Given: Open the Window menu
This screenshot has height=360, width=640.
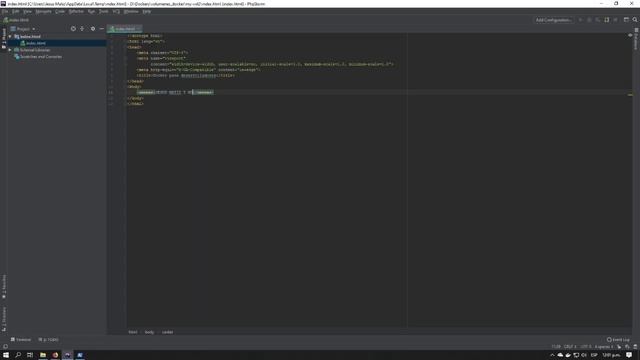Looking at the screenshot, I should click(131, 11).
